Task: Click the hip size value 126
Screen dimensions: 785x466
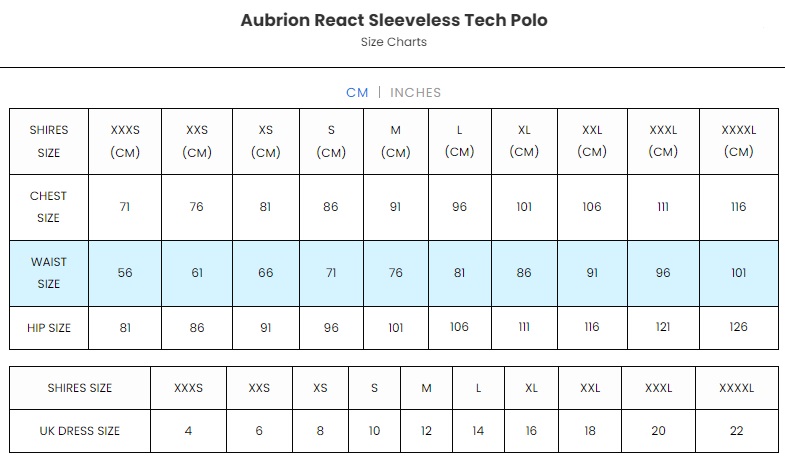Action: [738, 328]
